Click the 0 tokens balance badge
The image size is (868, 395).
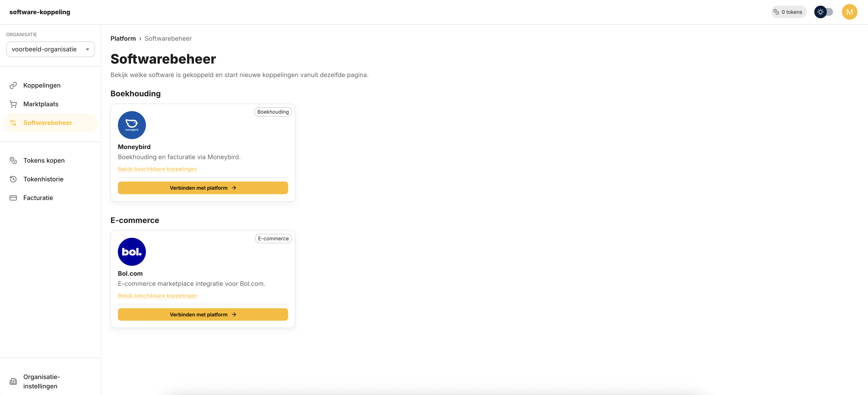(x=788, y=12)
